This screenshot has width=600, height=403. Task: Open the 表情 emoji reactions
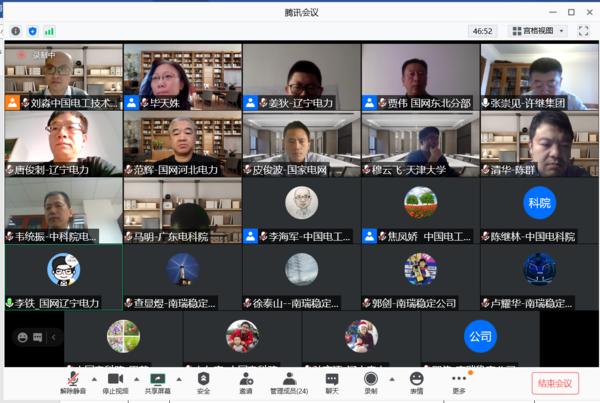coord(416,381)
